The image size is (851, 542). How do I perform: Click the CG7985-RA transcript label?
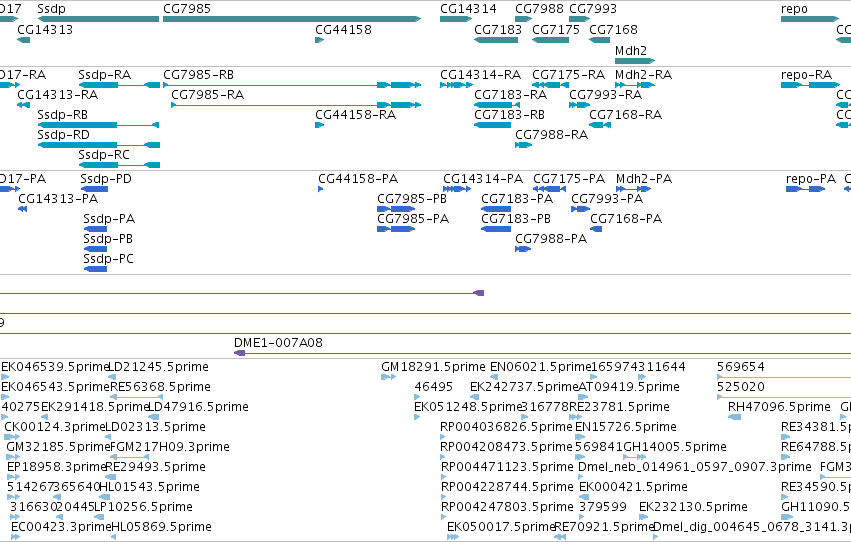[x=208, y=94]
